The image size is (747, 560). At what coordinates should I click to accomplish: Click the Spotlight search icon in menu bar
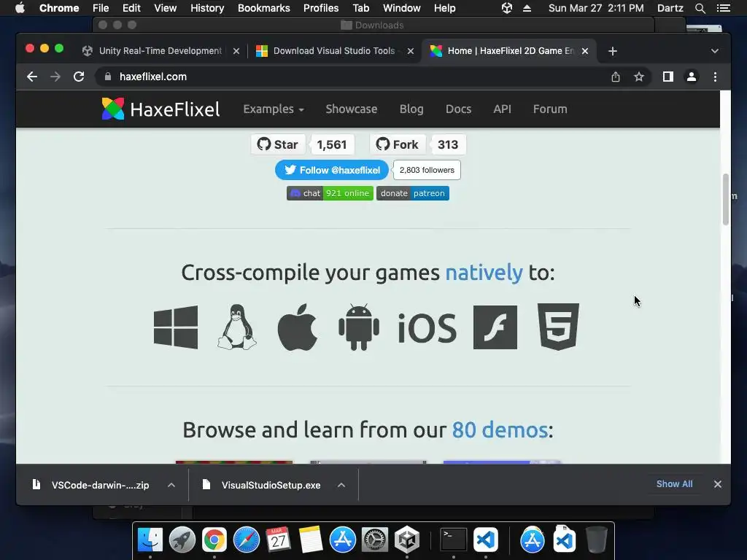pos(700,8)
